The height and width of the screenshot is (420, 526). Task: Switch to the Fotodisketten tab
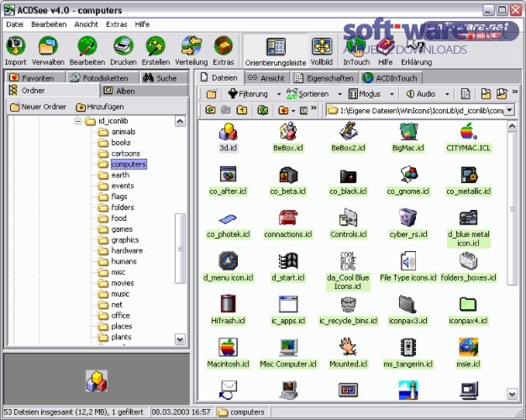(103, 78)
